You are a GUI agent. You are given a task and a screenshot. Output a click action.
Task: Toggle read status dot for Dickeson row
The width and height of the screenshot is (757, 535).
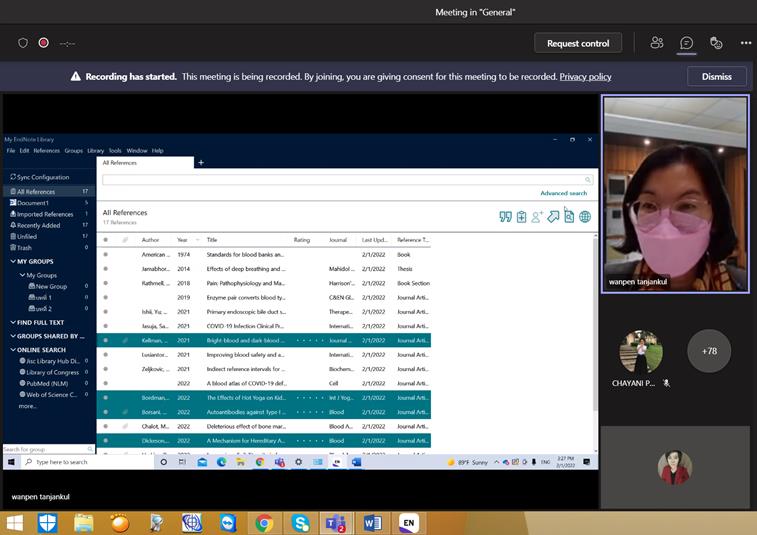pyautogui.click(x=106, y=440)
